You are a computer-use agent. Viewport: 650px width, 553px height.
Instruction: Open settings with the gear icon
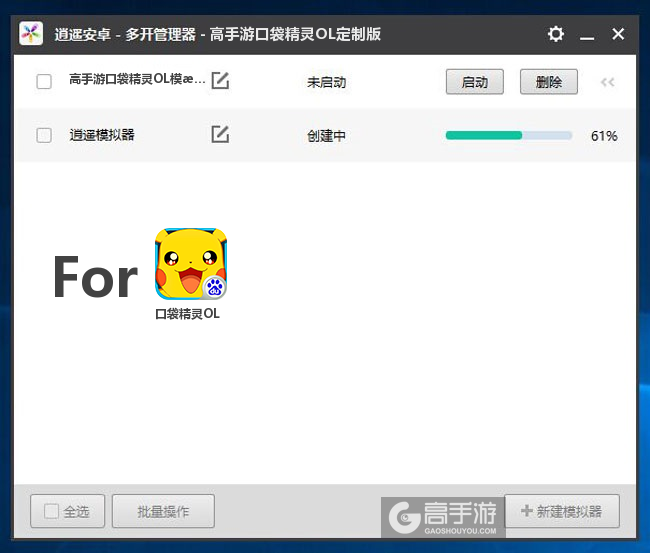point(555,34)
